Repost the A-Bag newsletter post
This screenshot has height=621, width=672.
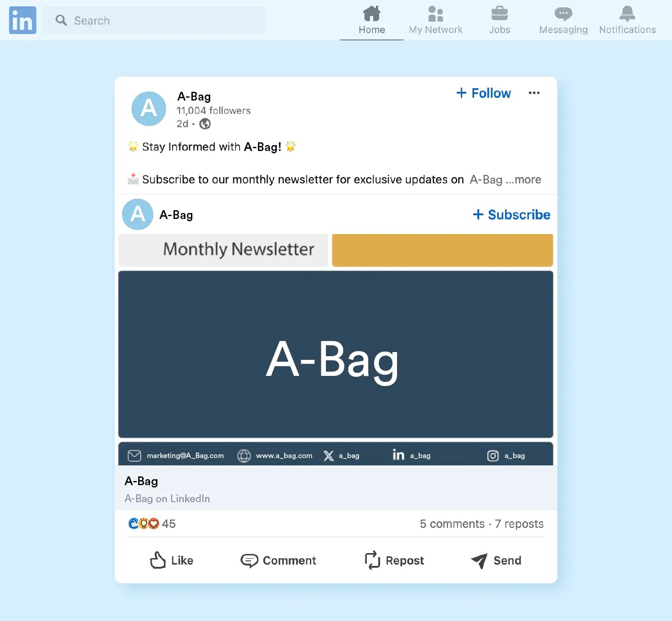pyautogui.click(x=394, y=560)
